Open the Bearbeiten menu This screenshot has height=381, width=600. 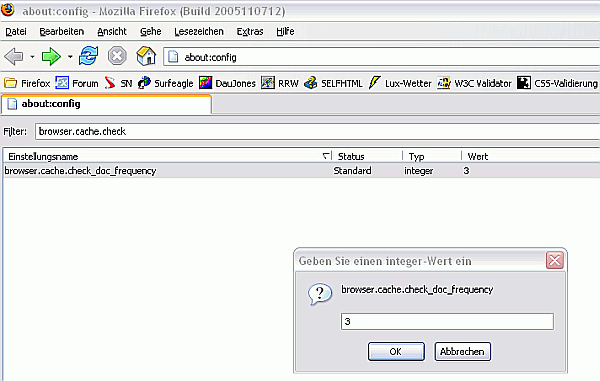(x=62, y=31)
